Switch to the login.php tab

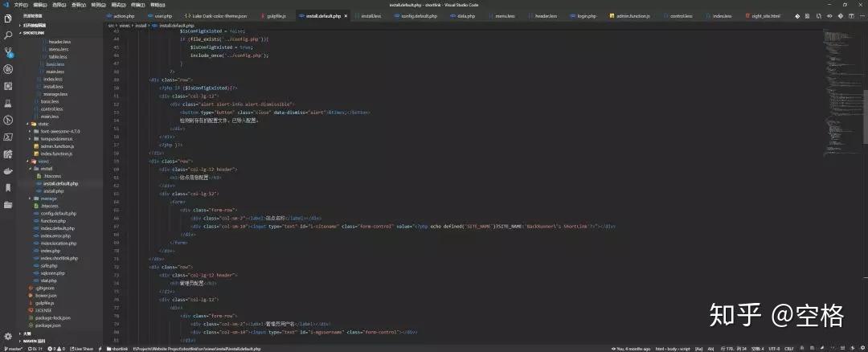coord(583,16)
